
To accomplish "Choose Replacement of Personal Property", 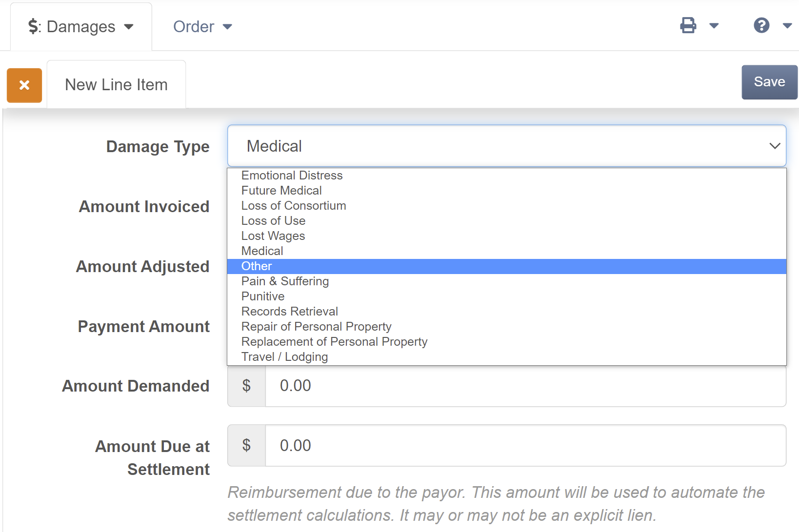I will [x=506, y=342].
